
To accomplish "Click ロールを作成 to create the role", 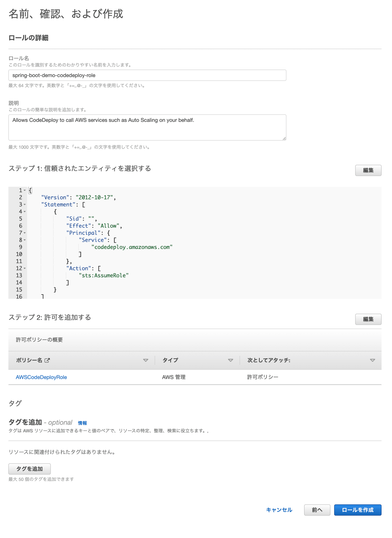I will pyautogui.click(x=358, y=510).
